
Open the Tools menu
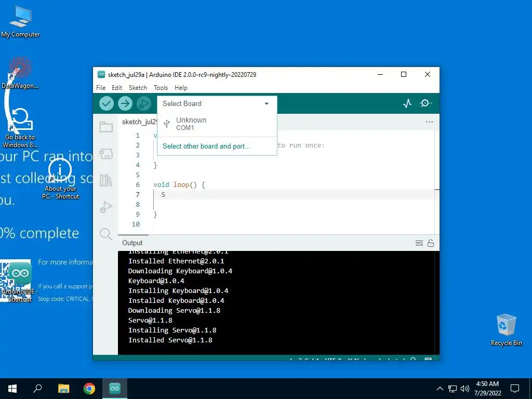(161, 87)
